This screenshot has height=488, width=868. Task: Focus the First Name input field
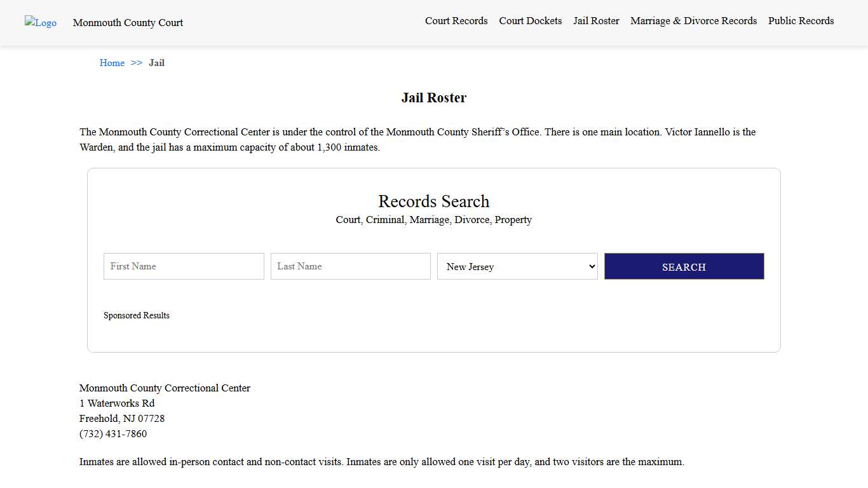point(184,266)
